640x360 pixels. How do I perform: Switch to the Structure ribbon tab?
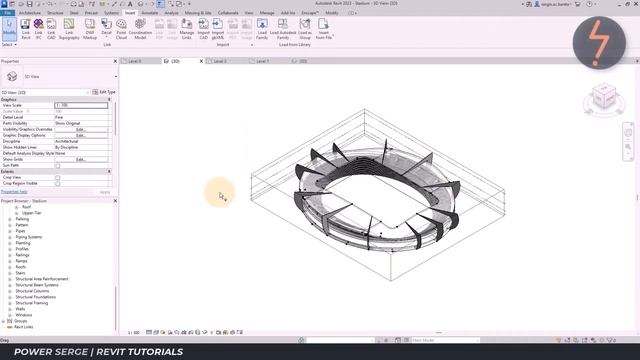[56, 13]
